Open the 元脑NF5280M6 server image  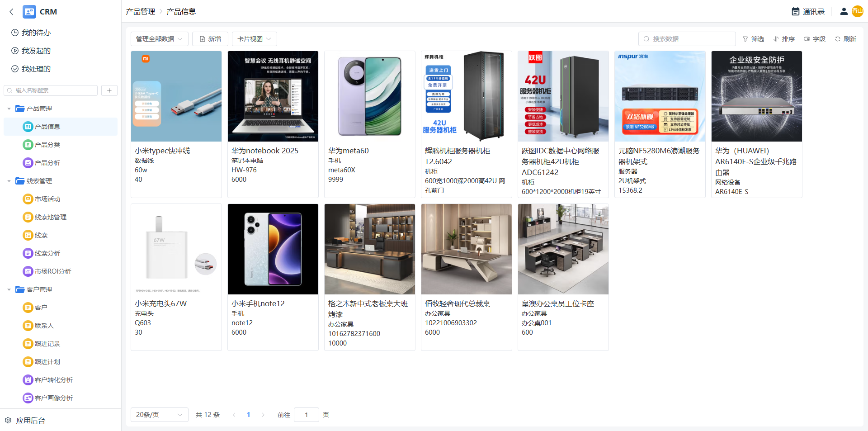point(660,96)
